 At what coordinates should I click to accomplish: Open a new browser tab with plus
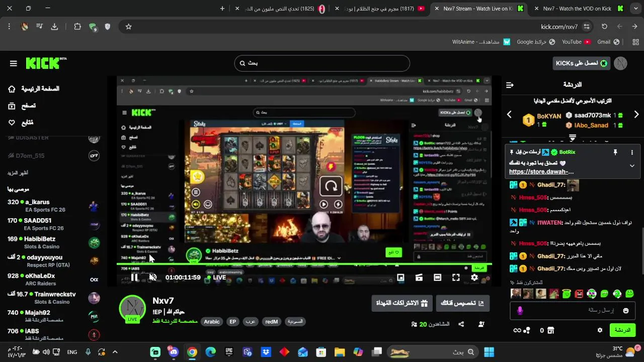222,9
